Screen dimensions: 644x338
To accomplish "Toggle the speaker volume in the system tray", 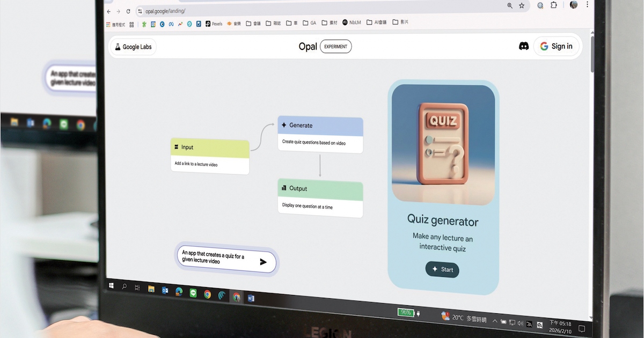I will [521, 323].
